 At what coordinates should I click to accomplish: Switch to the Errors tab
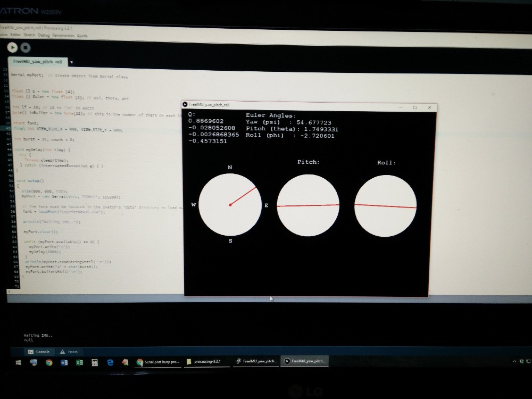click(69, 352)
